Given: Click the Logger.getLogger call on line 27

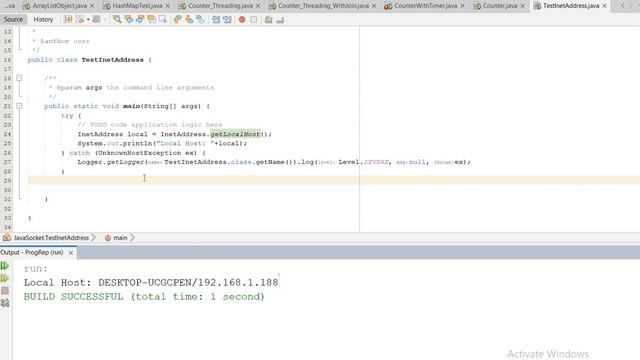Looking at the screenshot, I should (x=111, y=162).
